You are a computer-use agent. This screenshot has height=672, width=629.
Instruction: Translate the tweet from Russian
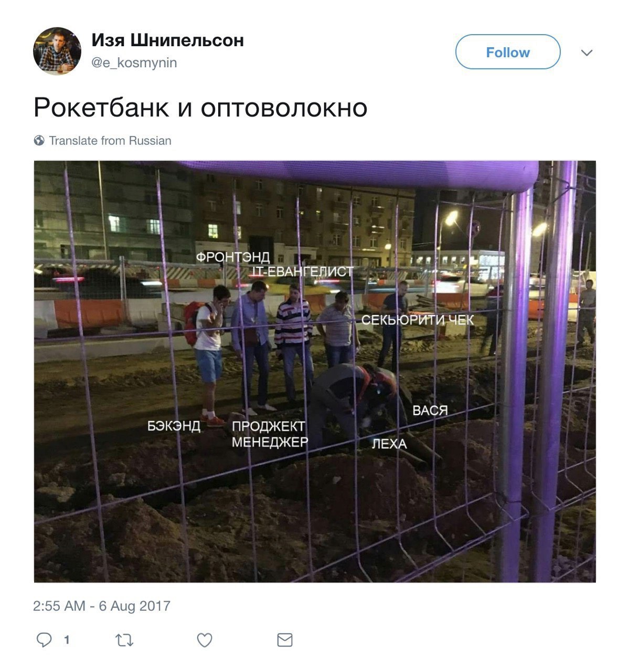pos(110,141)
